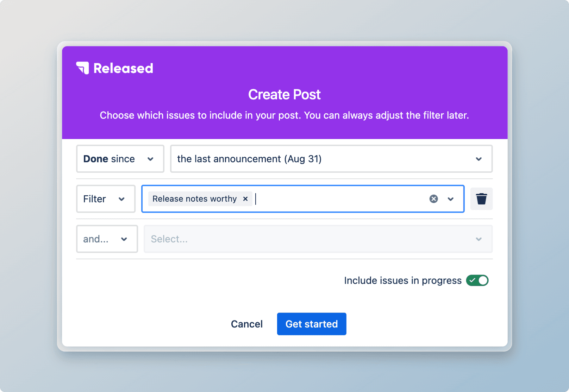Image resolution: width=569 pixels, height=392 pixels.
Task: Expand the filter values chevron
Action: click(x=450, y=199)
